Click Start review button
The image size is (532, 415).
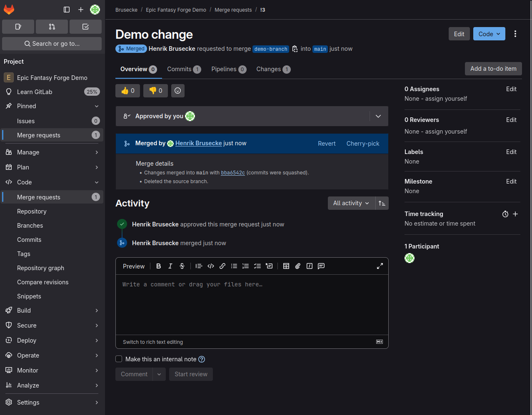191,374
